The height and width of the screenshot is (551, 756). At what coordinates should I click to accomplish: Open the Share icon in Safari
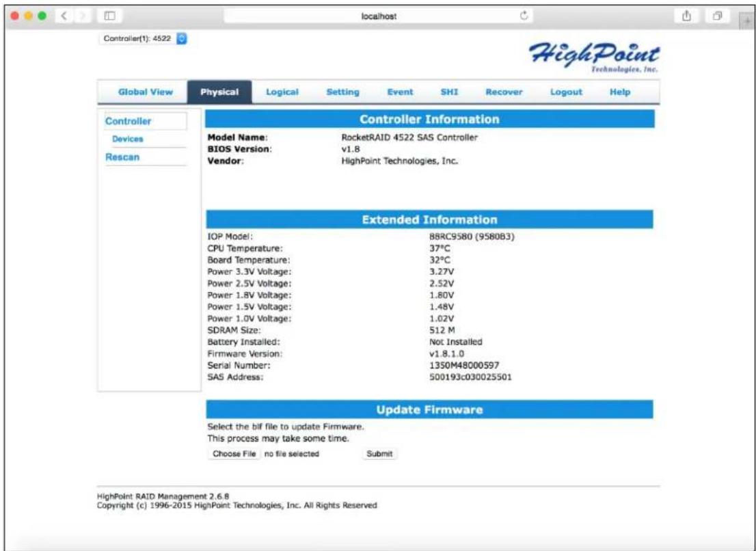pos(686,16)
